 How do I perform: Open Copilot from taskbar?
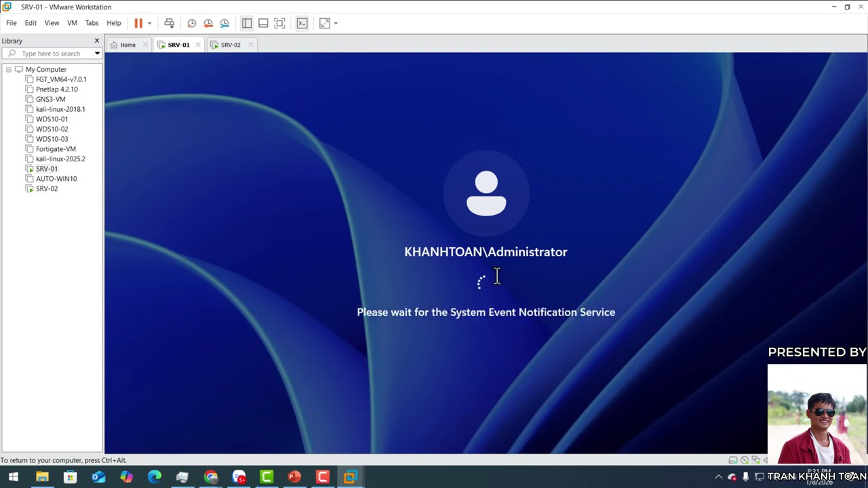pyautogui.click(x=126, y=477)
